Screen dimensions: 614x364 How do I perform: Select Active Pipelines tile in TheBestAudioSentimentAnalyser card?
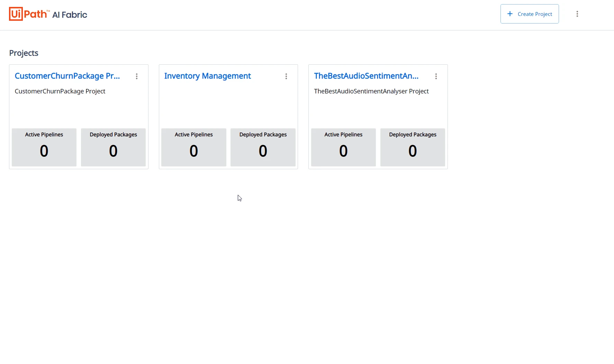(x=343, y=147)
